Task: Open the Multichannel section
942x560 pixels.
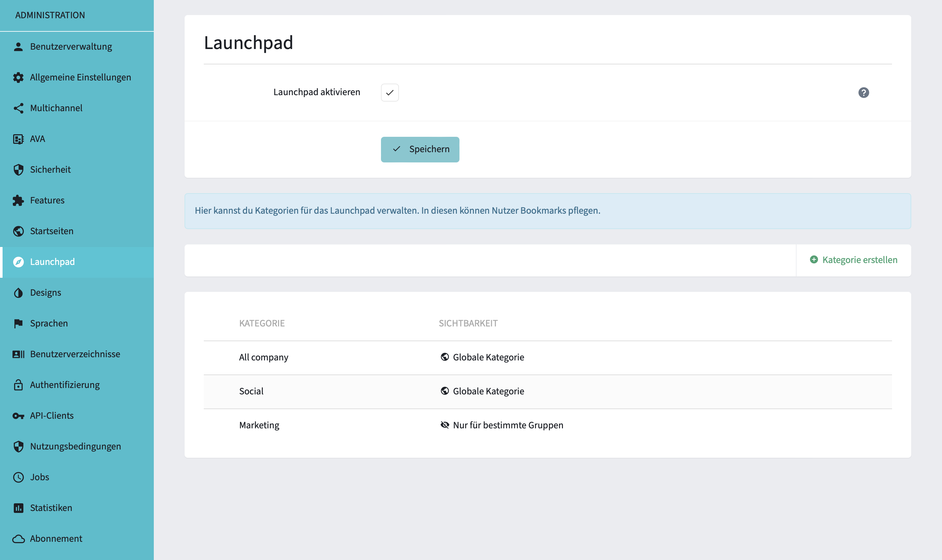Action: 56,108
